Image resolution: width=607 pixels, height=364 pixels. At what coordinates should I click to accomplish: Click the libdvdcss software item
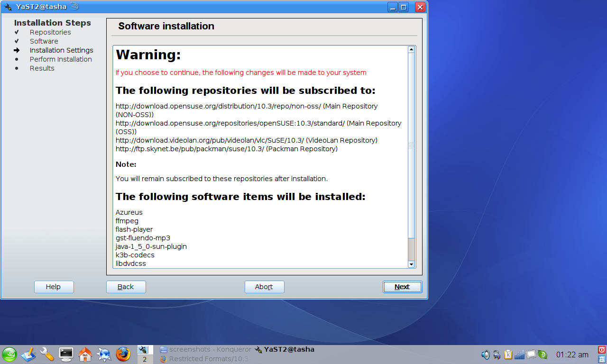tap(131, 264)
